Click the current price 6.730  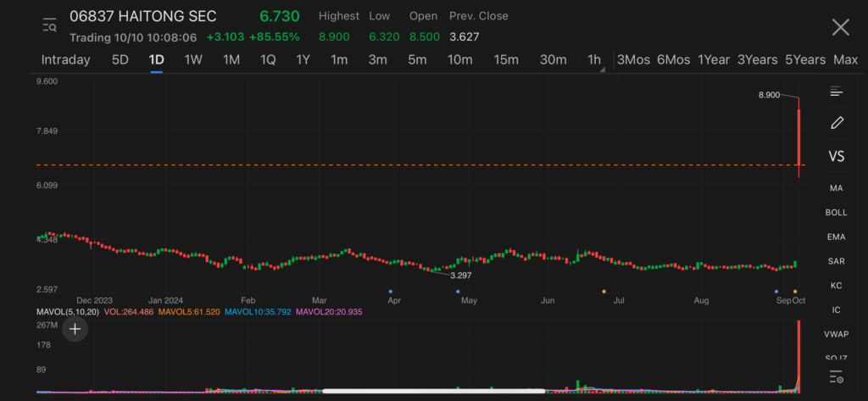[280, 16]
